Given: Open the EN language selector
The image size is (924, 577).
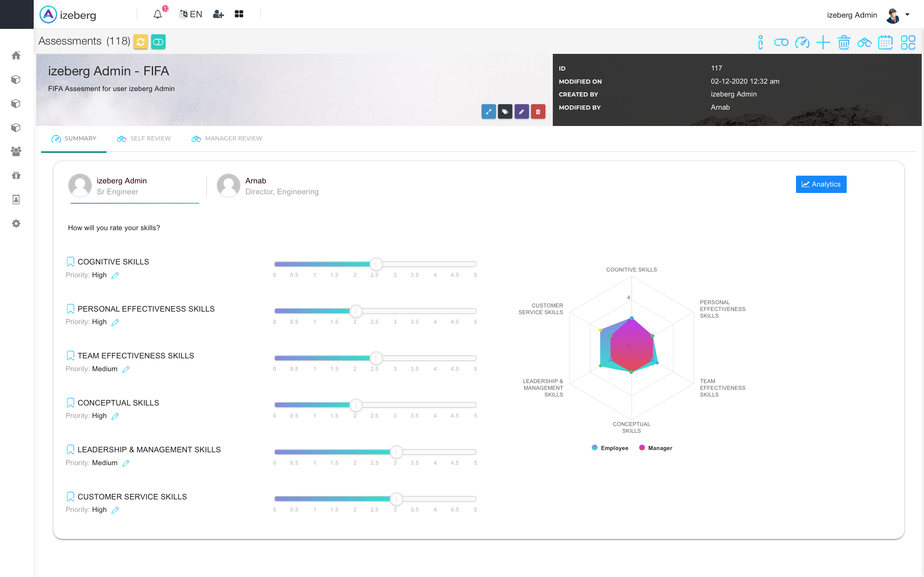Looking at the screenshot, I should coord(191,14).
